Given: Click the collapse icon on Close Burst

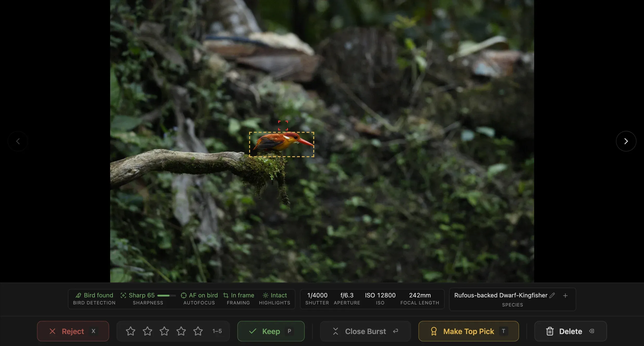Looking at the screenshot, I should click(x=335, y=331).
